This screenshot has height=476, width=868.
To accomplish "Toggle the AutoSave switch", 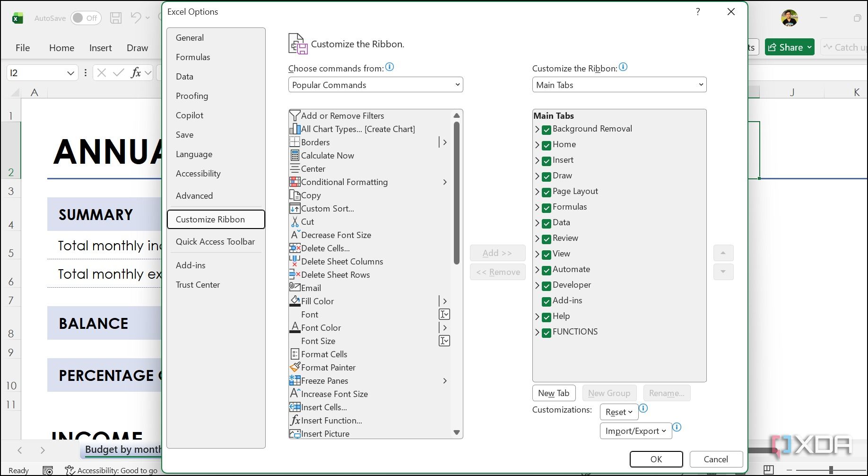I will (86, 18).
